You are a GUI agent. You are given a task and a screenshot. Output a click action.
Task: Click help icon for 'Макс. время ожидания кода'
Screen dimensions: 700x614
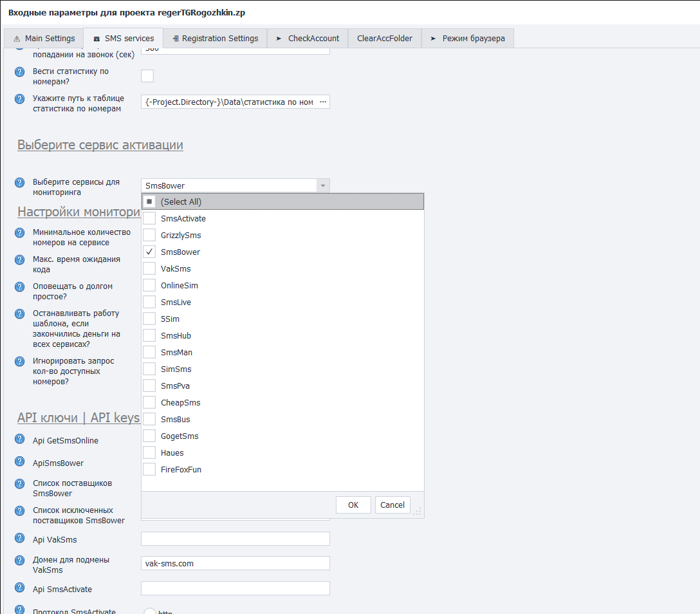tap(20, 259)
